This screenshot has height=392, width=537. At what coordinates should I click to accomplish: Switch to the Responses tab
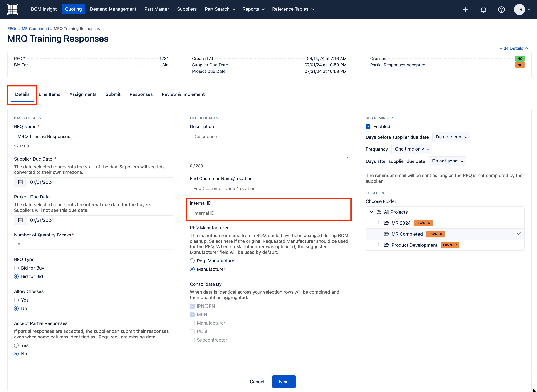click(x=141, y=94)
